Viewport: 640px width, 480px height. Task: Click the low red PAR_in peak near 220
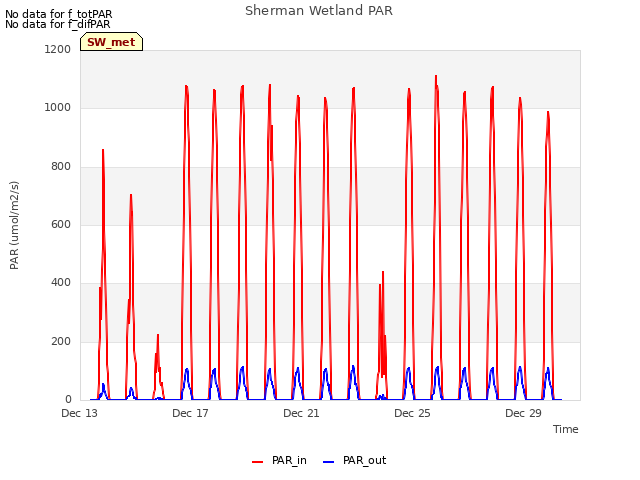click(x=158, y=335)
